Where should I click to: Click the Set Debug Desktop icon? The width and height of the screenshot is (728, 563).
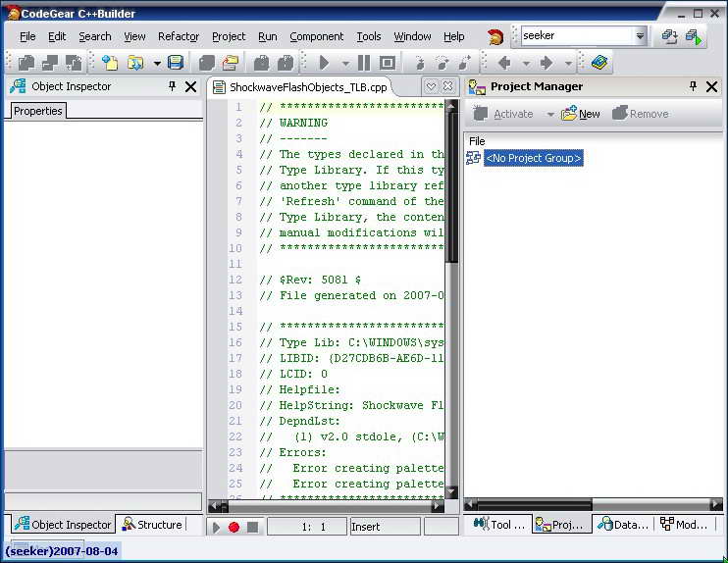coord(694,36)
